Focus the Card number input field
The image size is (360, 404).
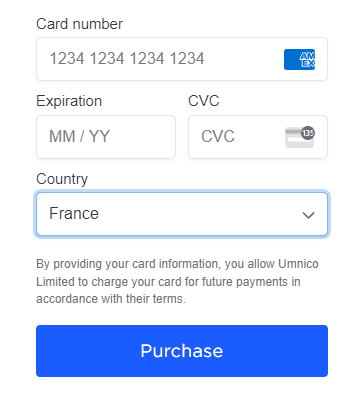(x=182, y=59)
